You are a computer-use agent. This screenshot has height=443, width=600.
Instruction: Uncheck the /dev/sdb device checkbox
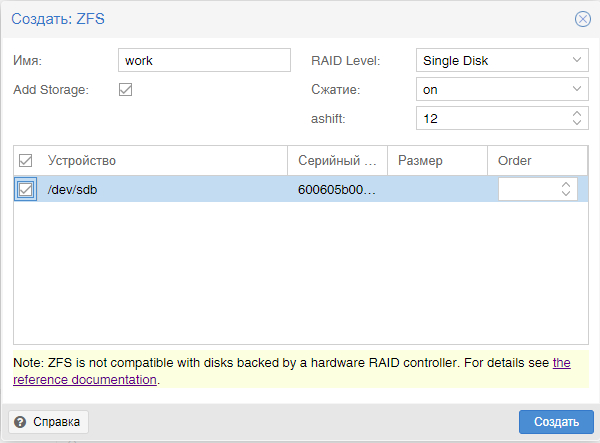click(x=25, y=189)
